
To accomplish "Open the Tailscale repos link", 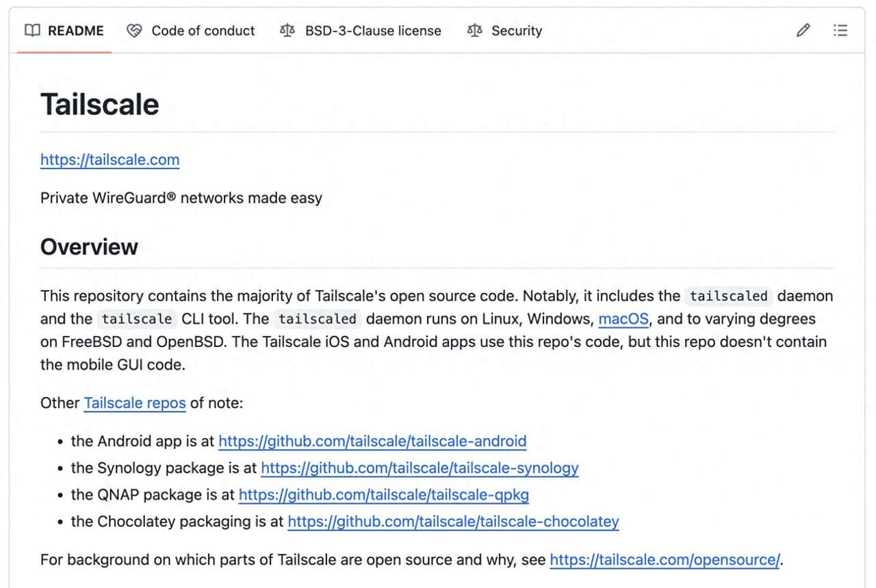I will [x=135, y=403].
